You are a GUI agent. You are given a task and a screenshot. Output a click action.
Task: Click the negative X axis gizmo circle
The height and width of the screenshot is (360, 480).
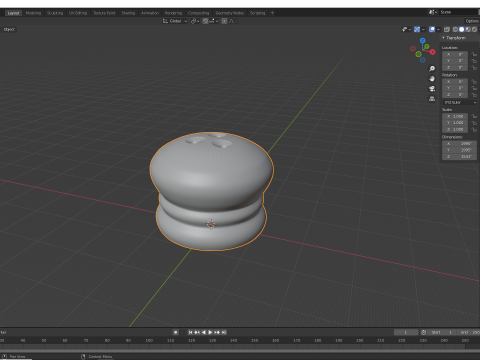[x=413, y=49]
